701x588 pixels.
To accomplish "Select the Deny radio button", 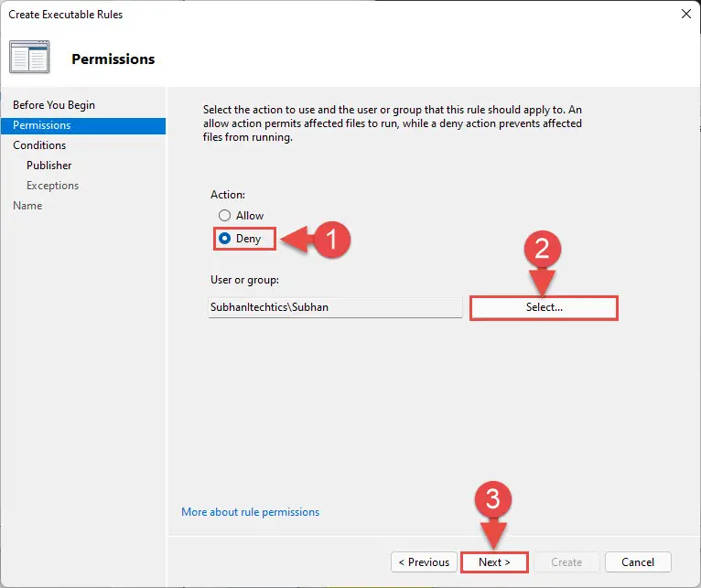I will tap(224, 239).
